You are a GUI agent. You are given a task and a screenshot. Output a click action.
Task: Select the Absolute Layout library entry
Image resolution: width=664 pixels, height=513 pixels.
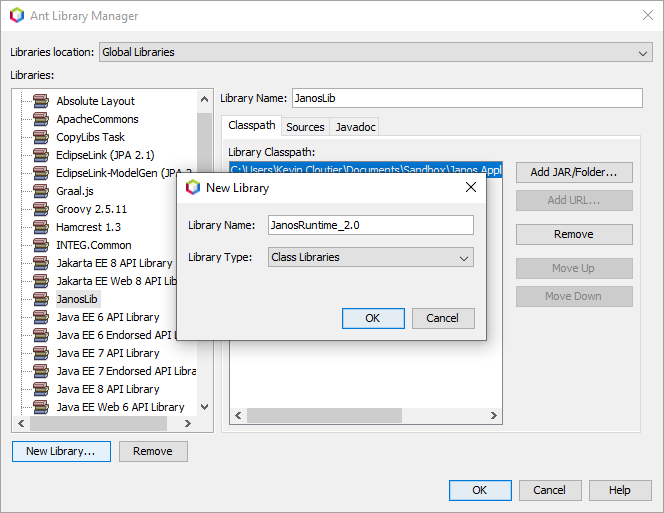[95, 101]
